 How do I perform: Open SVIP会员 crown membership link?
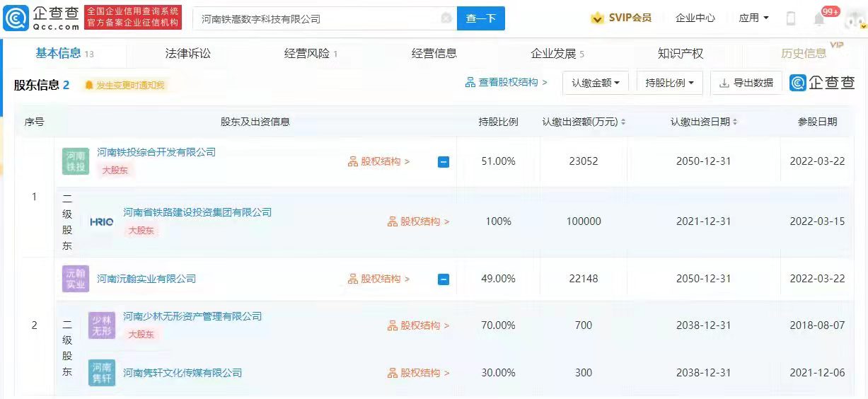click(x=621, y=18)
